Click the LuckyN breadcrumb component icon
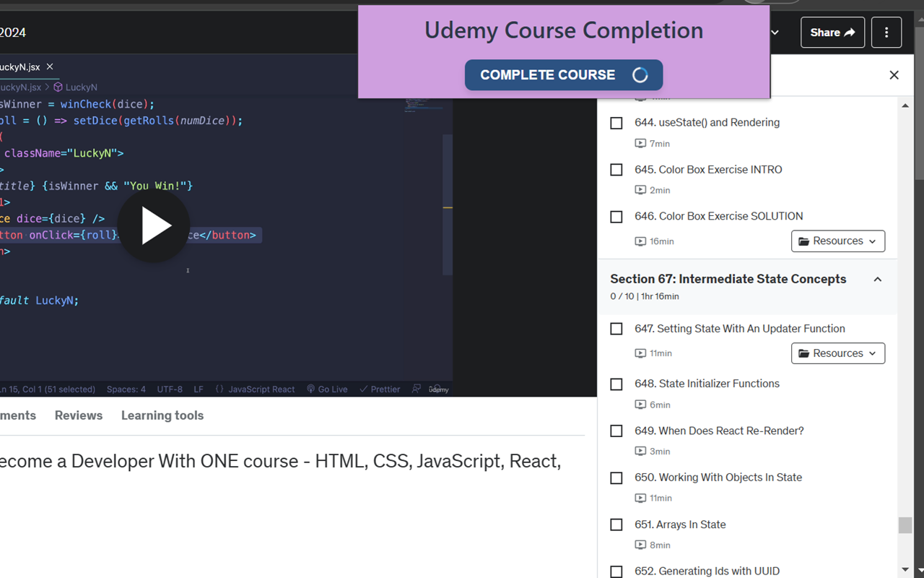The image size is (924, 578). coord(58,87)
